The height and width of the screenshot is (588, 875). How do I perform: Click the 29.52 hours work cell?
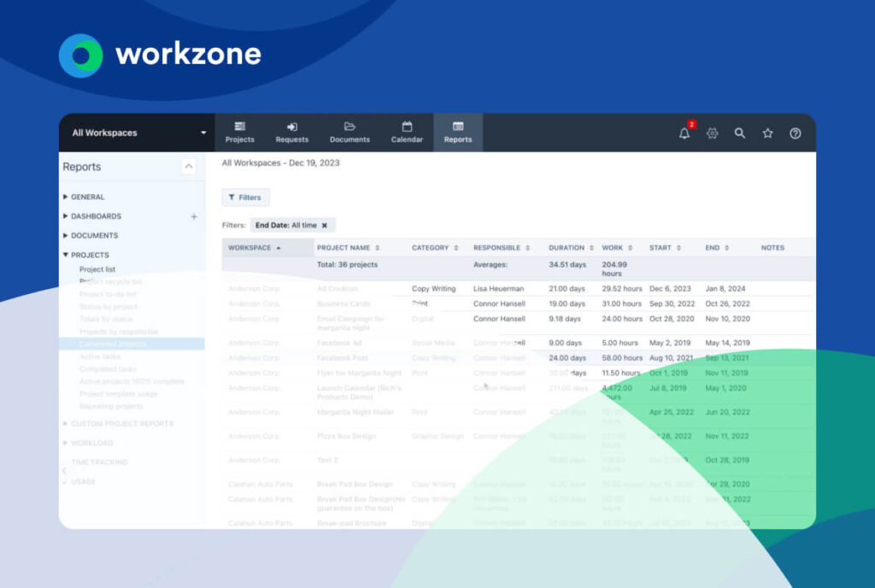tap(622, 289)
